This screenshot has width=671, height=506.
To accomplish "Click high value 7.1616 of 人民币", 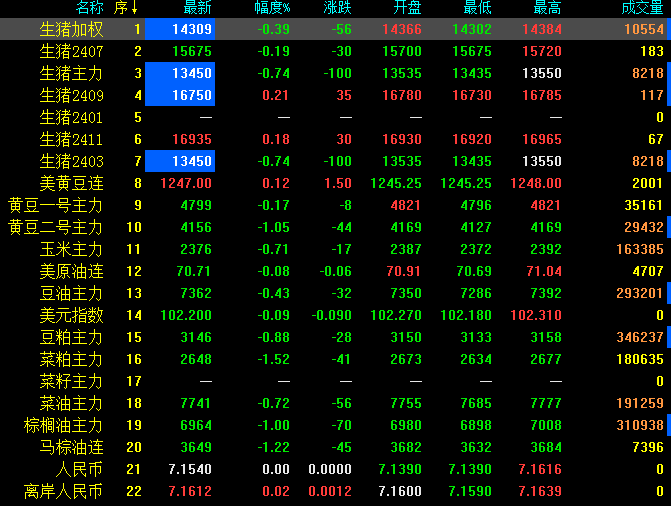I will 540,470.
